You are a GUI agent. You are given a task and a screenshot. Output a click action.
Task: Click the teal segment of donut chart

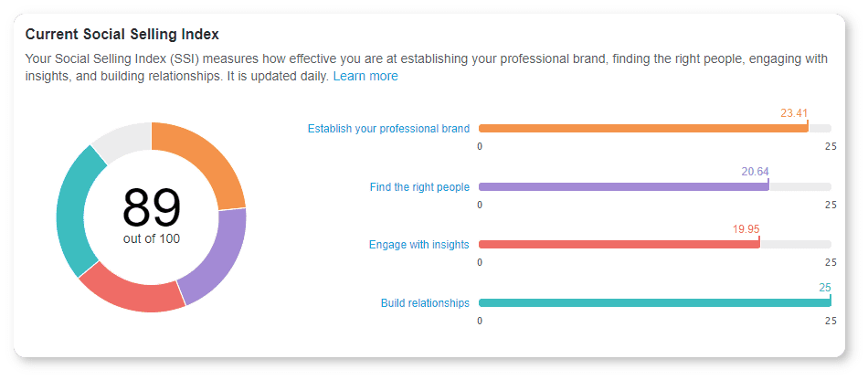[x=73, y=215]
